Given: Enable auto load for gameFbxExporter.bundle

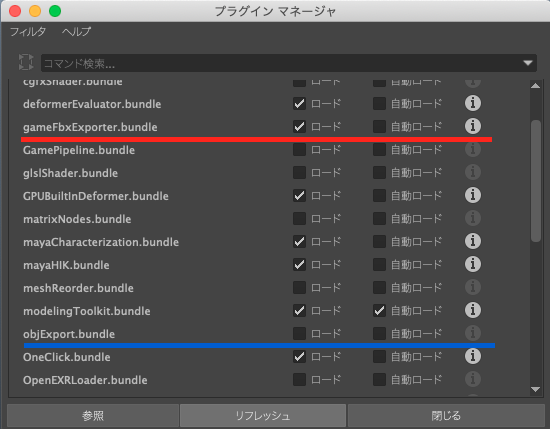Looking at the screenshot, I should [x=379, y=127].
